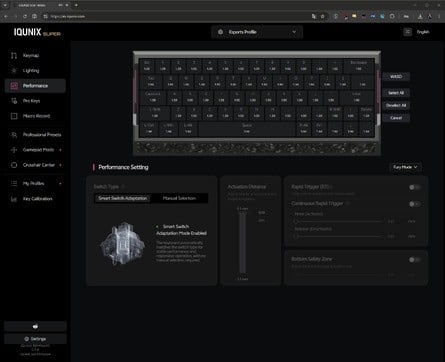Click the Press (Actuation) sensitivity slider
Viewport: 445px width, 362px height.
338,221
